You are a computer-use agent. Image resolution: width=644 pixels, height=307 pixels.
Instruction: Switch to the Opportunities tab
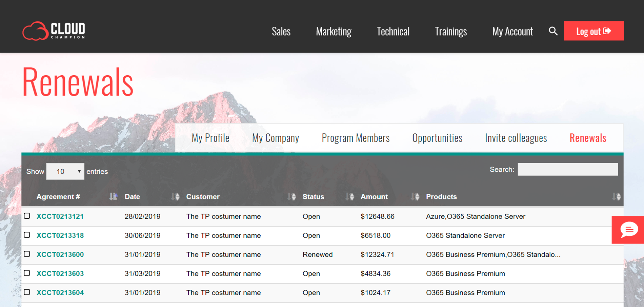437,138
